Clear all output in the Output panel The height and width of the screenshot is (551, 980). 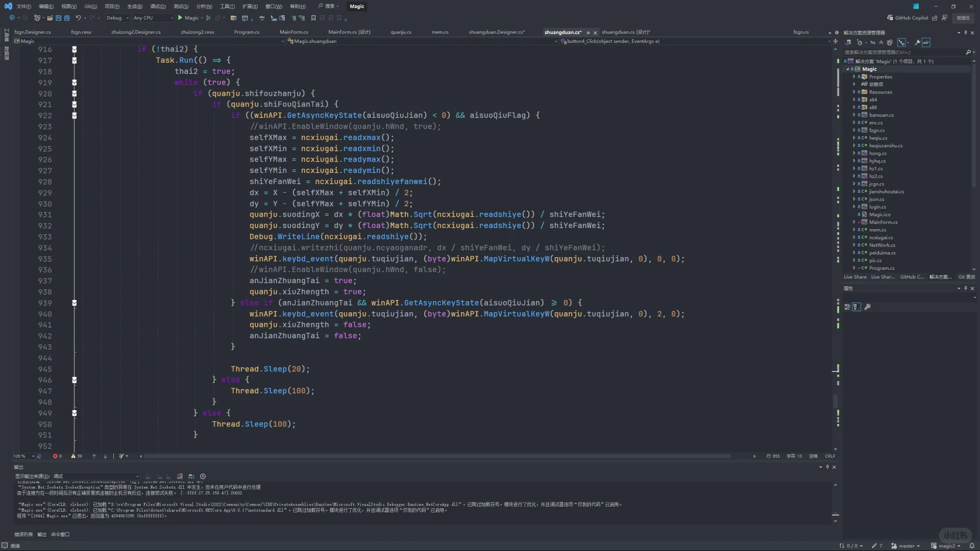[180, 477]
